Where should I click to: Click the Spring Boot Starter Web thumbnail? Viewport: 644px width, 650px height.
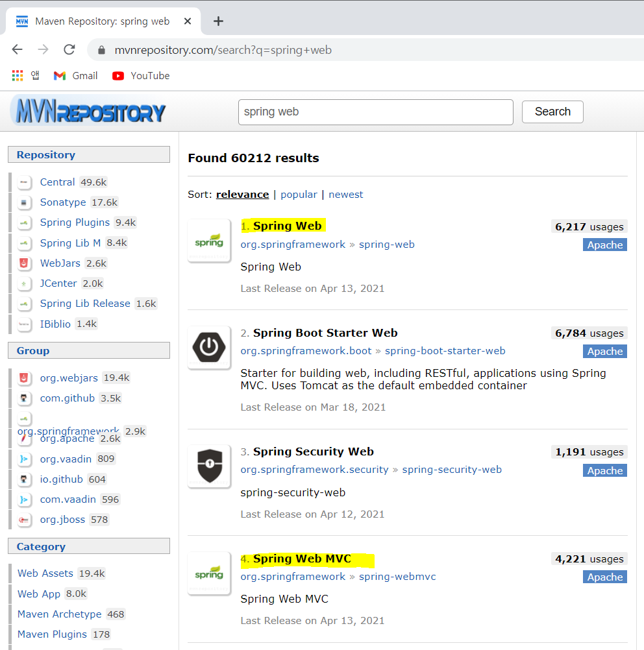tap(209, 348)
